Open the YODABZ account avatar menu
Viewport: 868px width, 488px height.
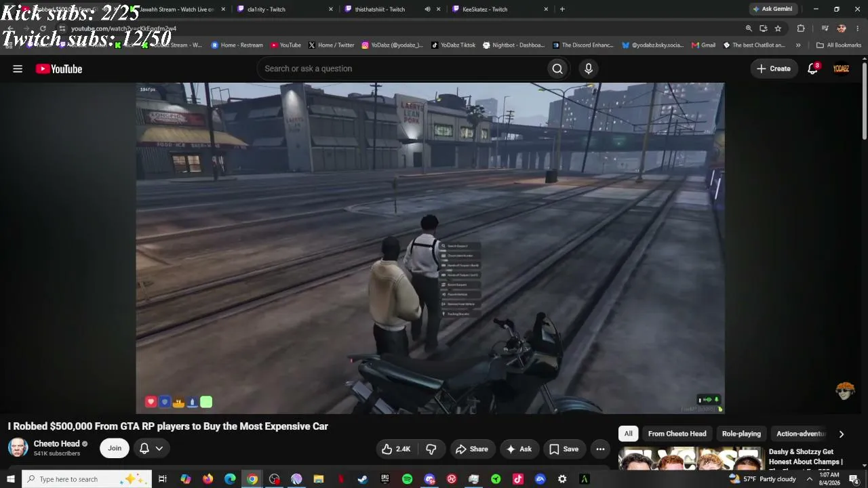pyautogui.click(x=842, y=68)
